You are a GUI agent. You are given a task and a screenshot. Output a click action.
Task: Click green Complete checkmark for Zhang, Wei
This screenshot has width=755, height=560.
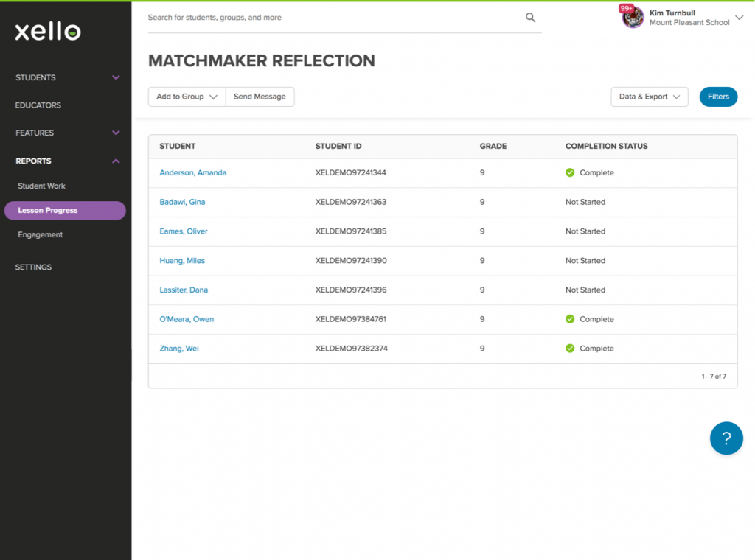(570, 349)
